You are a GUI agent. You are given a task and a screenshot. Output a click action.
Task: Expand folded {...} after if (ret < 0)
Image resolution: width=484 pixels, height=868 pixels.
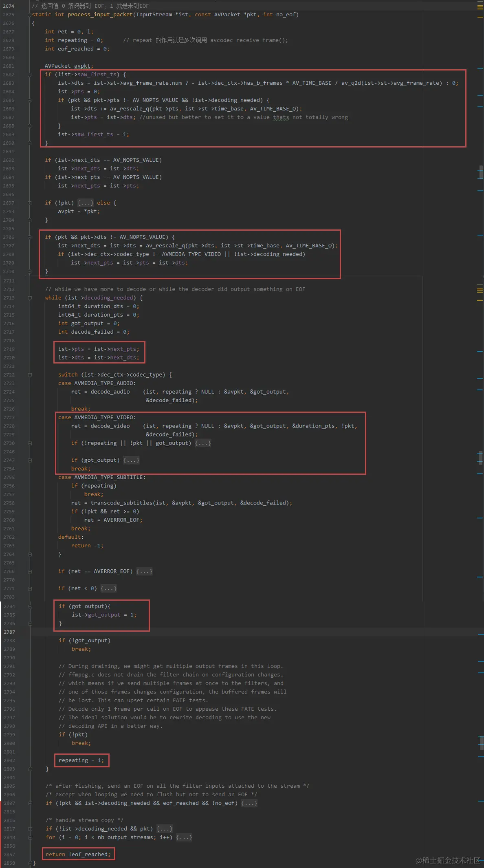108,589
